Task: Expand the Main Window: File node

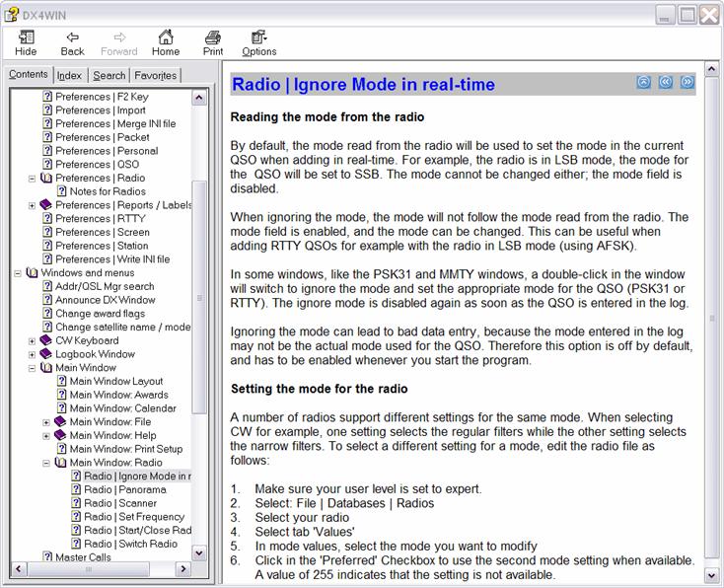Action: point(46,422)
